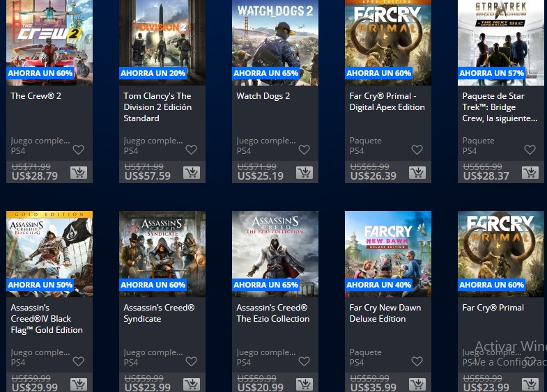
Task: Add Star Trek Bridge Crew bundle to cart
Action: [530, 173]
